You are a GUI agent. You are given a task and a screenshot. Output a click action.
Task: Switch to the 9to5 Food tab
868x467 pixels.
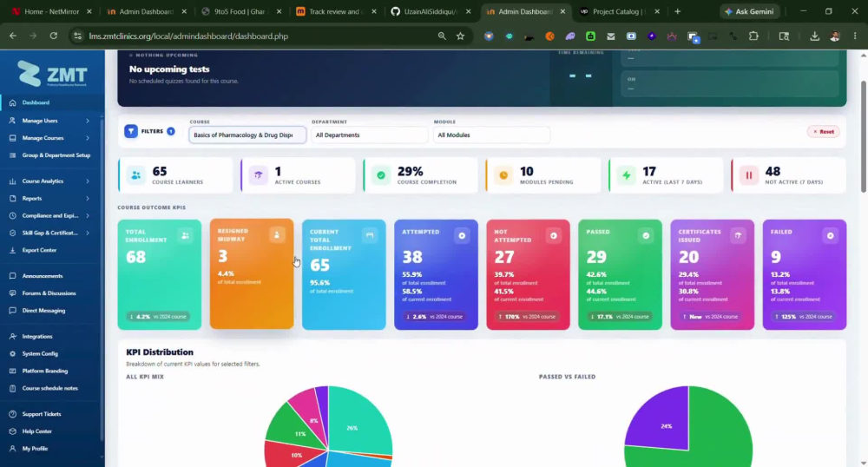(242, 11)
